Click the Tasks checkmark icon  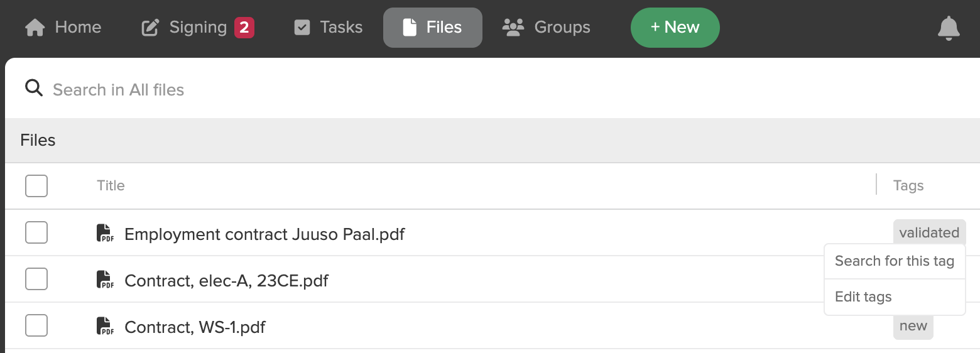[302, 28]
